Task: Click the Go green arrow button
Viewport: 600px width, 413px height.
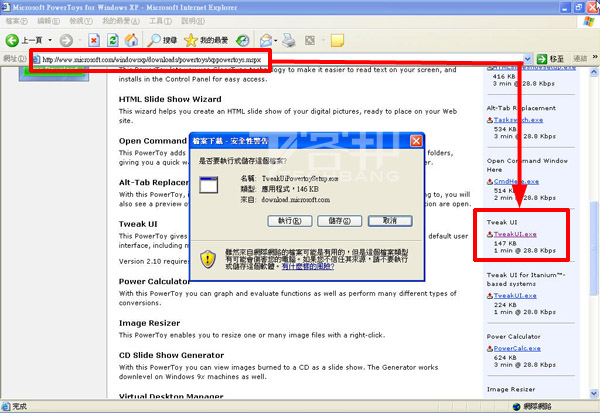Action: pyautogui.click(x=541, y=59)
